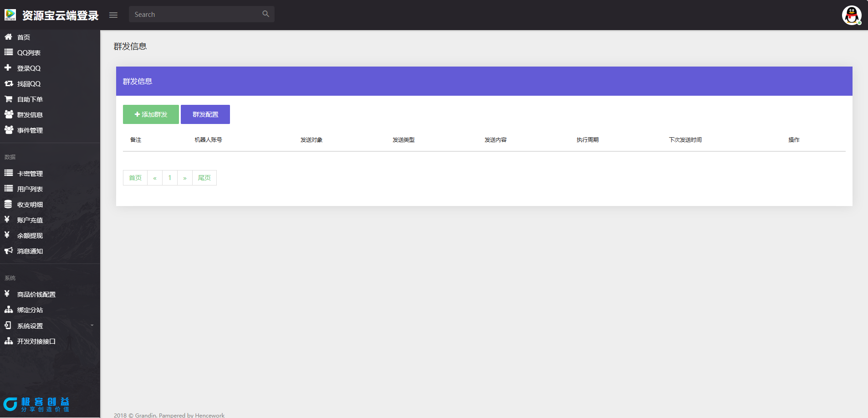The height and width of the screenshot is (418, 868).
Task: Click the home icon in sidebar
Action: tap(8, 37)
